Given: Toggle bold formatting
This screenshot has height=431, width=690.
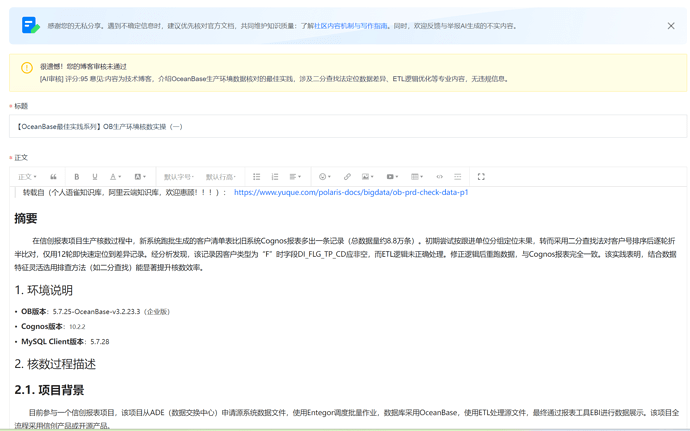Looking at the screenshot, I should pyautogui.click(x=77, y=177).
